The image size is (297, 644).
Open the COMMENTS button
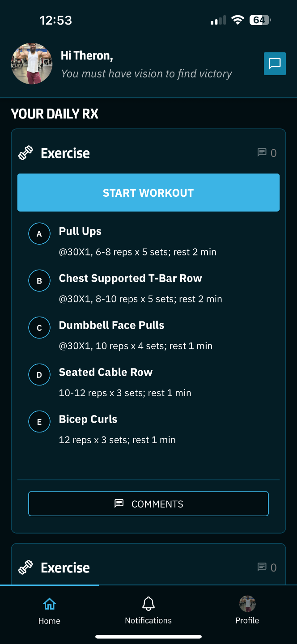148,504
